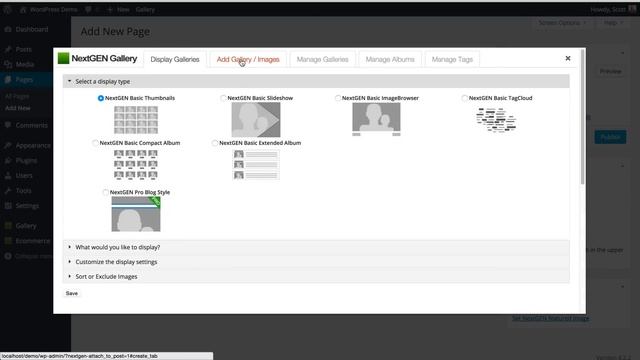Open Gallery in the WordPress sidebar
640x360 pixels.
coord(26,226)
